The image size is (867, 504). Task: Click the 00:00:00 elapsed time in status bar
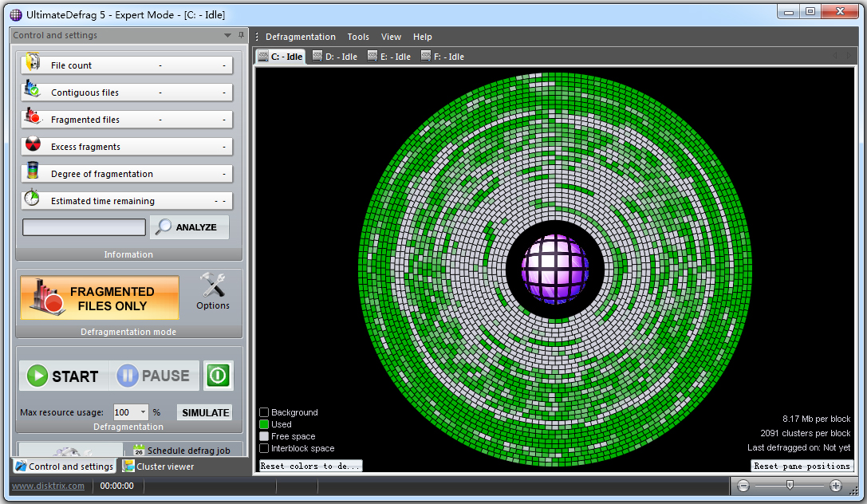(116, 486)
